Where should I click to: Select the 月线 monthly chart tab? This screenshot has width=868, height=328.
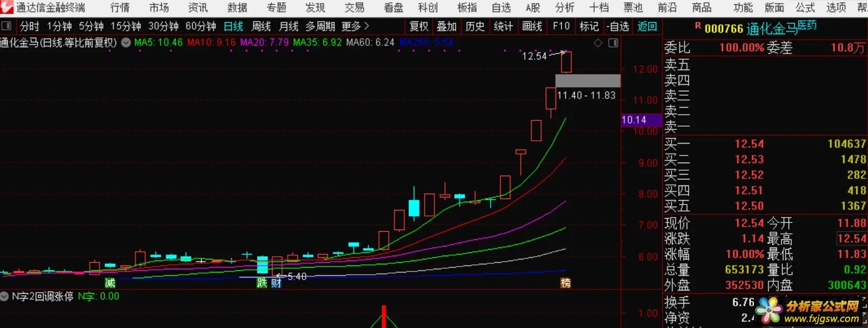pyautogui.click(x=288, y=26)
